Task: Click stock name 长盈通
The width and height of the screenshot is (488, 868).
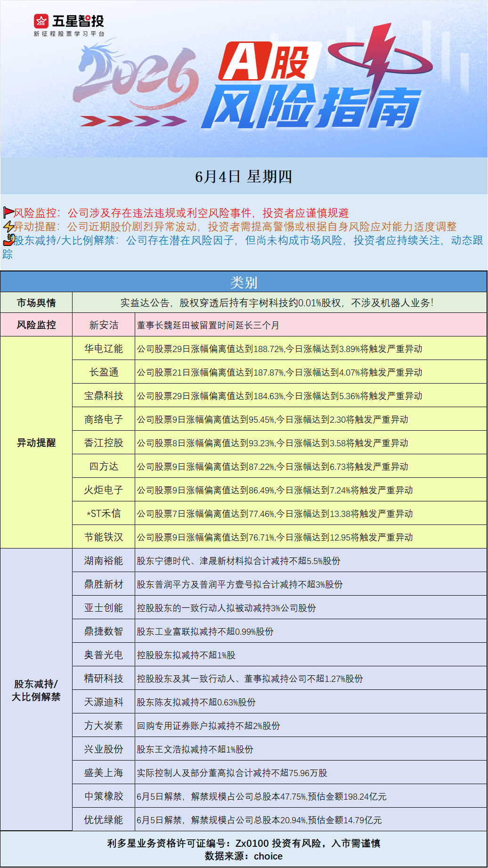Action: 104,372
